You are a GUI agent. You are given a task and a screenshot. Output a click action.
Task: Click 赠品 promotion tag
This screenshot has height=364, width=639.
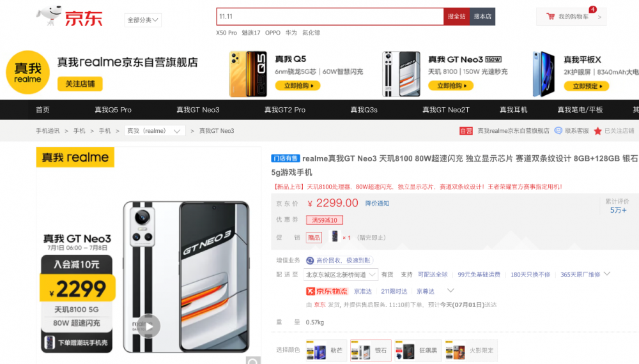[x=314, y=238]
